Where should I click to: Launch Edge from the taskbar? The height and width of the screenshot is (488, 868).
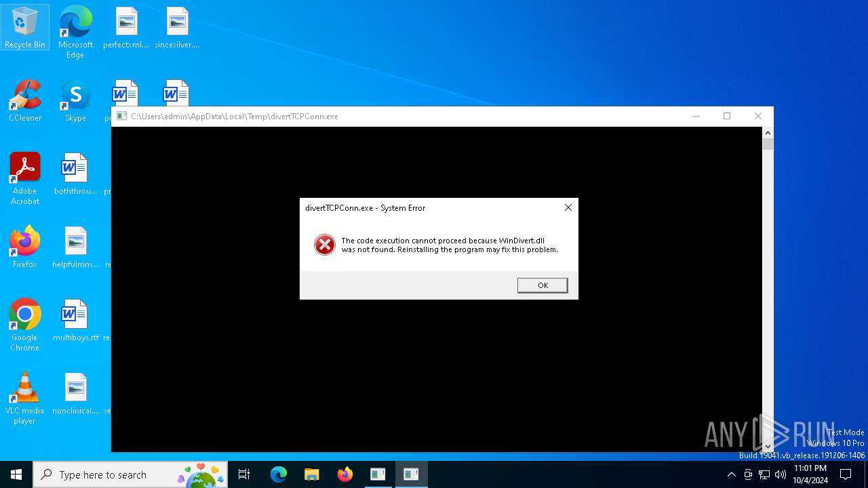point(279,474)
